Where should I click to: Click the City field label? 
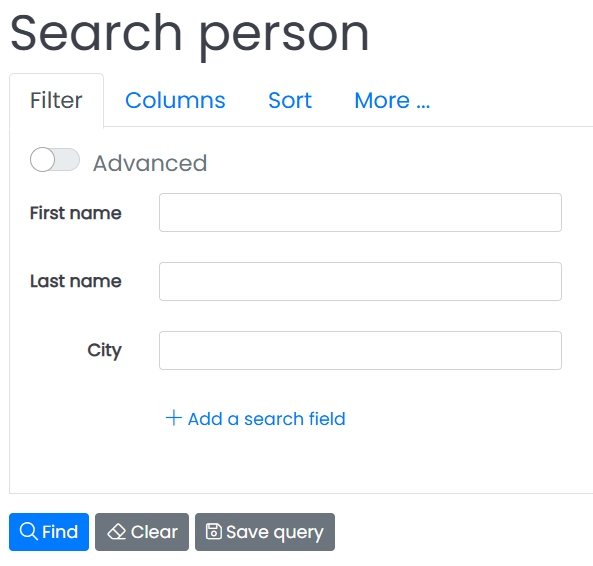tap(104, 351)
